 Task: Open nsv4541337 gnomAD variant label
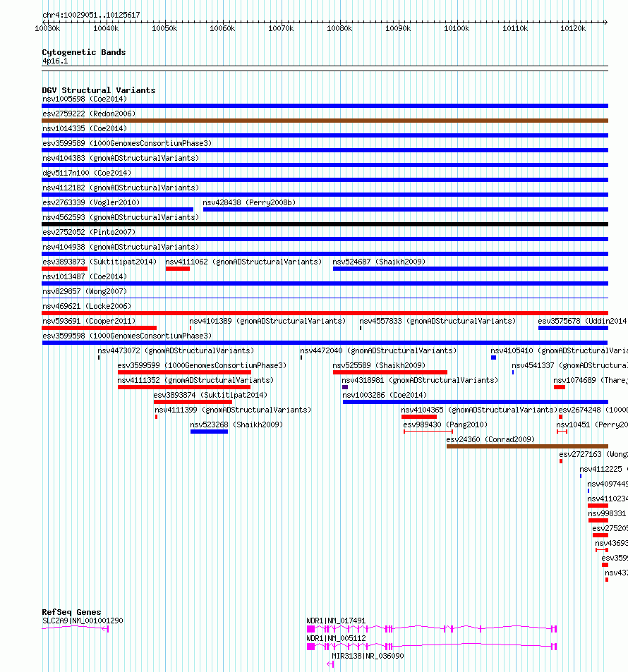tap(569, 365)
